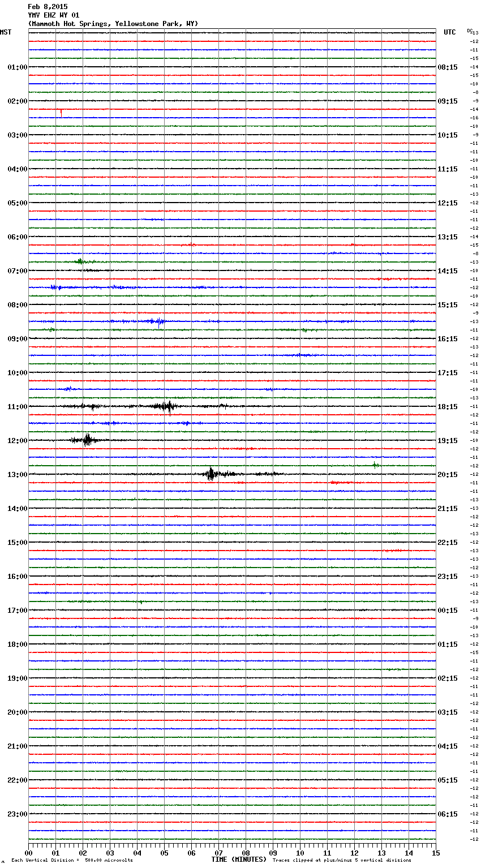Click the seismic burst on the 12:00 trace
The height and width of the screenshot is (868, 481).
point(87,440)
